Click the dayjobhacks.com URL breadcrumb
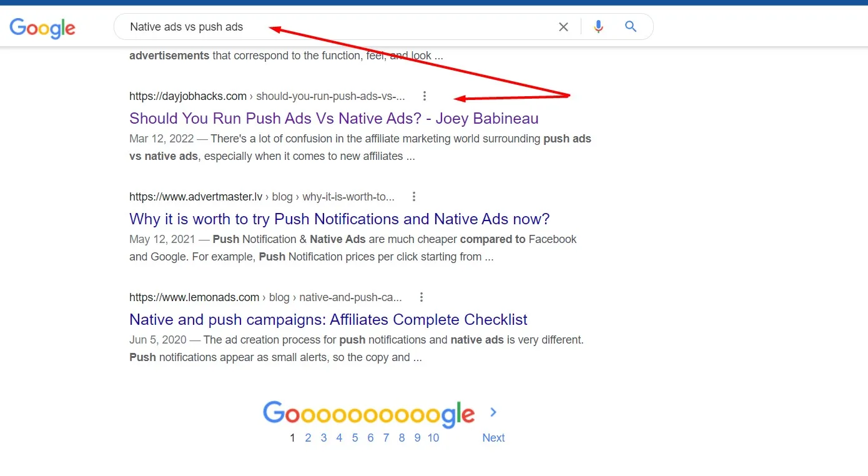 [x=267, y=96]
